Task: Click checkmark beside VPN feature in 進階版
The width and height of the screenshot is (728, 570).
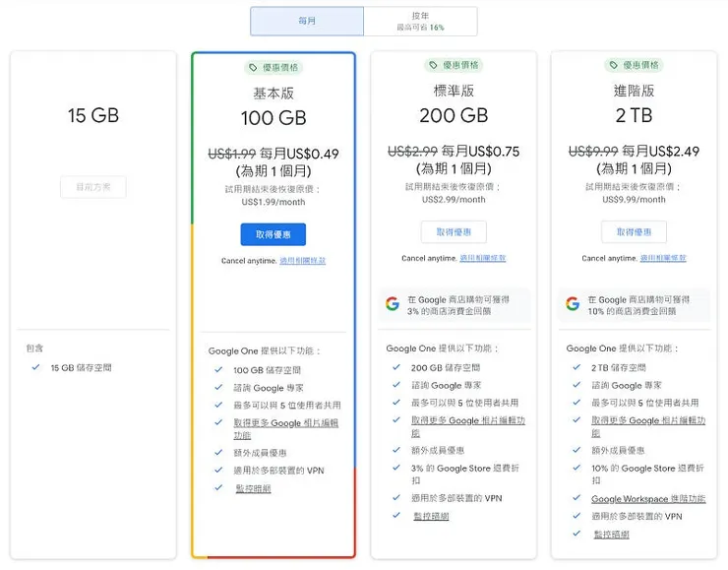Action: tap(576, 515)
